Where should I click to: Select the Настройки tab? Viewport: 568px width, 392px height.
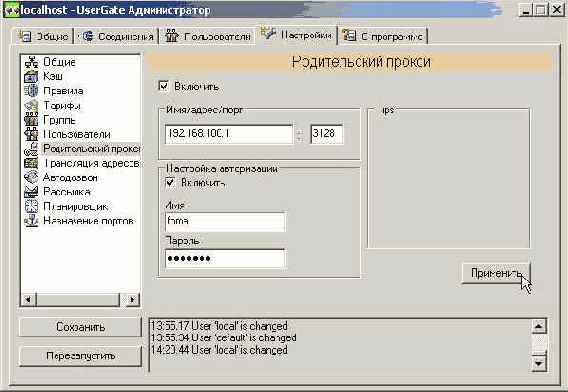point(297,35)
